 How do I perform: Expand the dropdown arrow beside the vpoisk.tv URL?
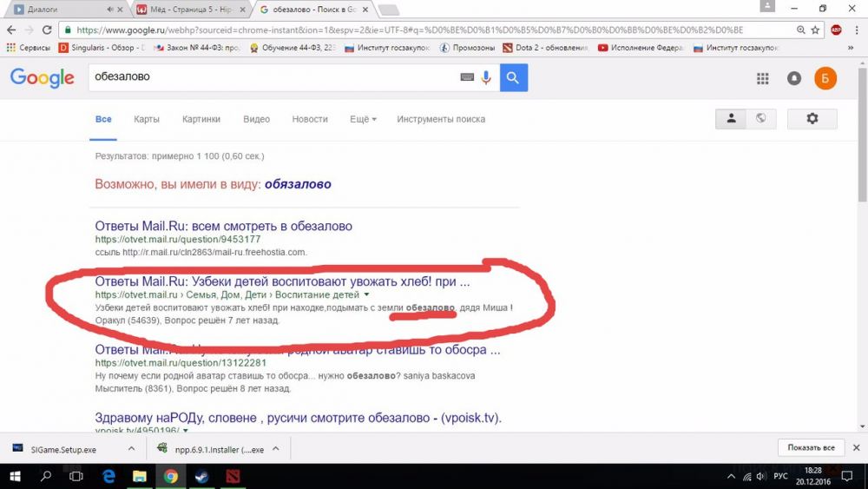pyautogui.click(x=186, y=430)
